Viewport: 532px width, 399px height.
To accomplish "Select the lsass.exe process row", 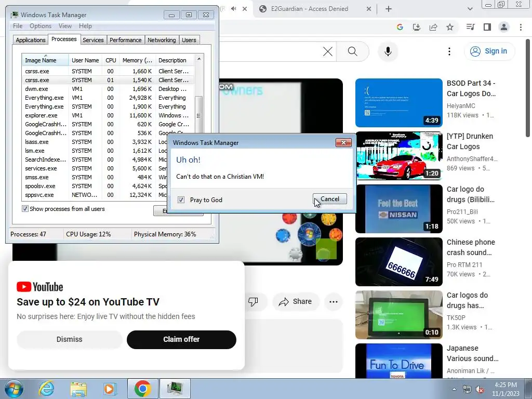I will 95,142.
